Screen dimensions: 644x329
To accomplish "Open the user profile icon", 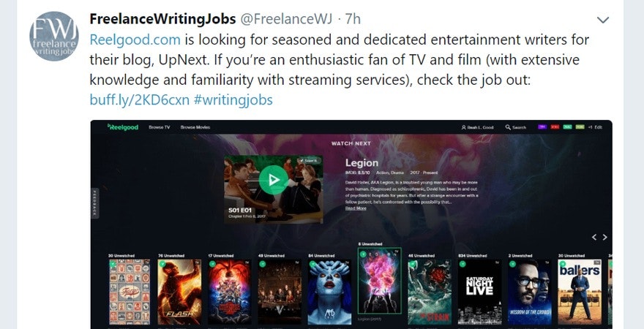I will click(x=464, y=127).
